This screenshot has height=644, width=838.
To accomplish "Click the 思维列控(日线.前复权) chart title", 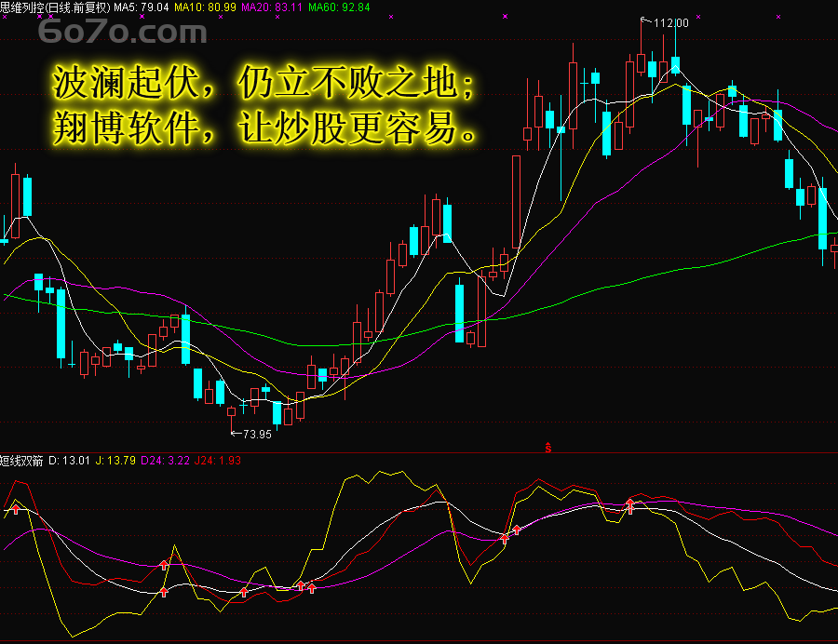I will pos(55,7).
